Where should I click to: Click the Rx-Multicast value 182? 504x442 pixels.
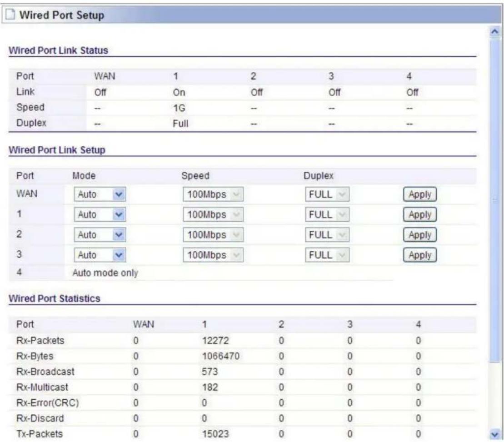click(210, 387)
